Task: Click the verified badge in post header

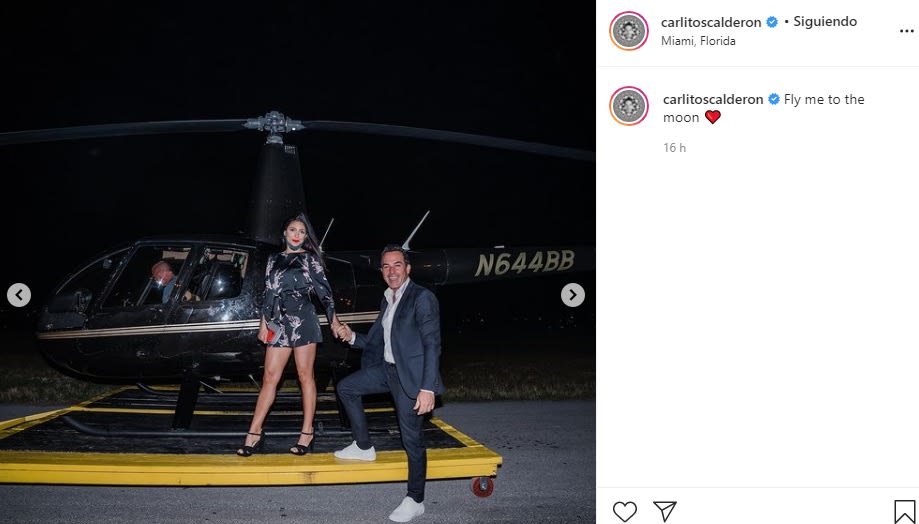Action: tap(772, 22)
